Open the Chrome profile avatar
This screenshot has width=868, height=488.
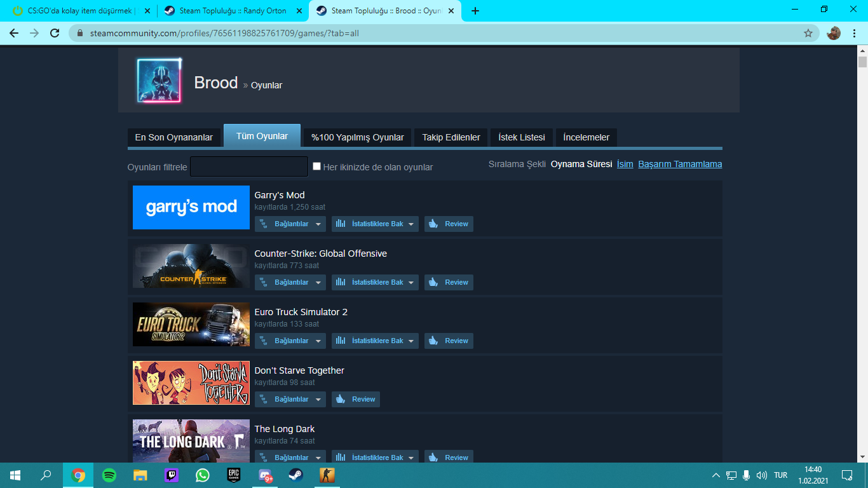[834, 33]
